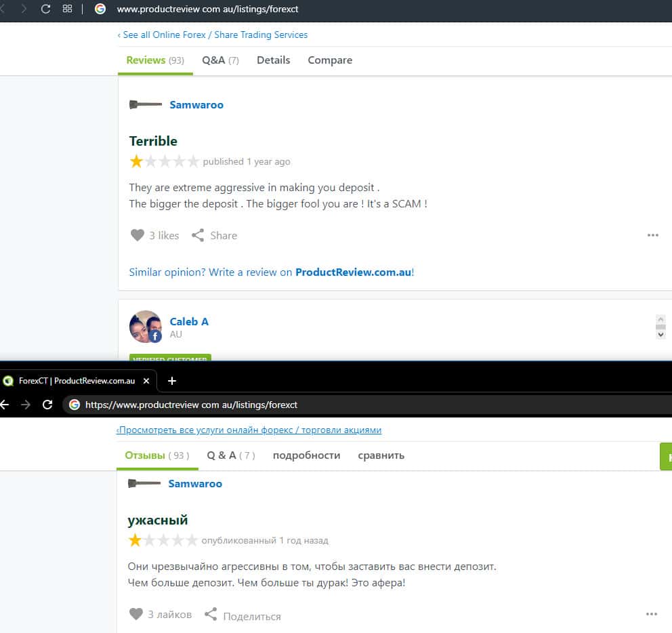Viewport: 672px width, 633px height.
Task: Open the Q&A (7) tab
Action: (220, 60)
